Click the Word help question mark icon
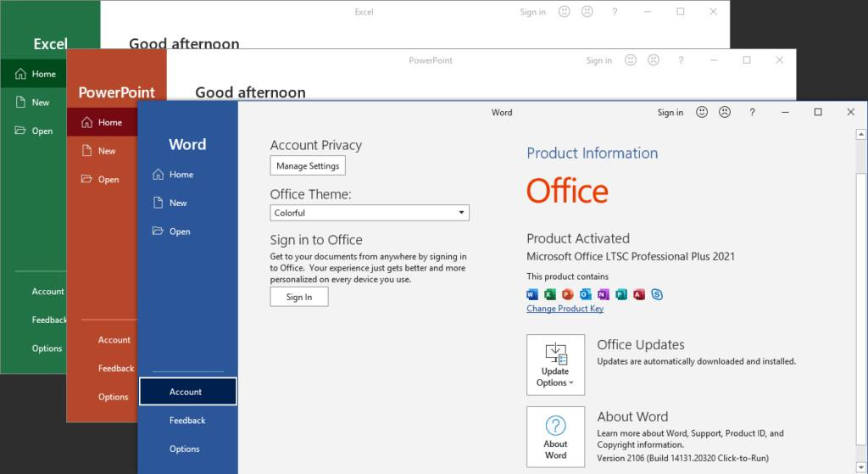 751,112
